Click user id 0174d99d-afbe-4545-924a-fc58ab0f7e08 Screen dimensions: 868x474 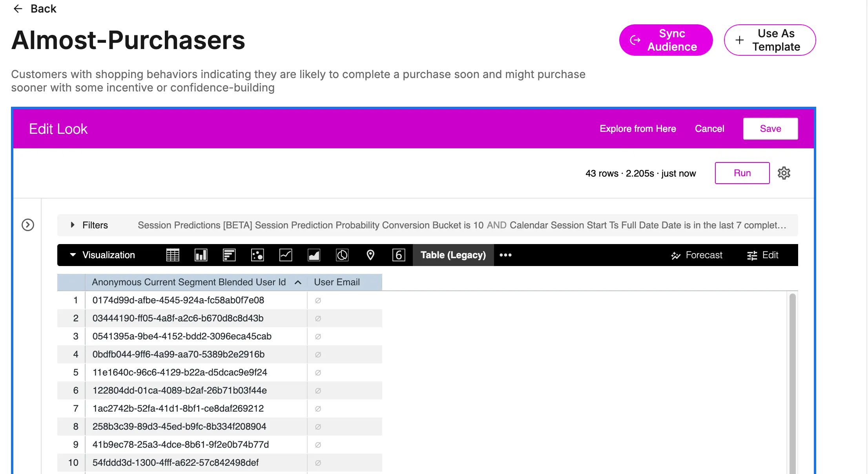click(x=178, y=300)
